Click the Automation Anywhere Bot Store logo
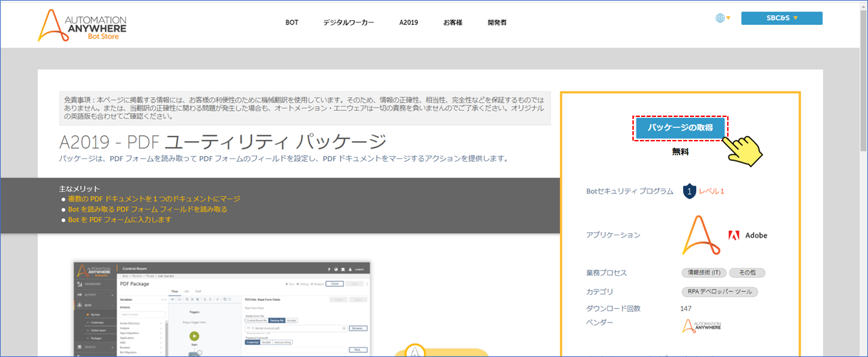 tap(82, 26)
